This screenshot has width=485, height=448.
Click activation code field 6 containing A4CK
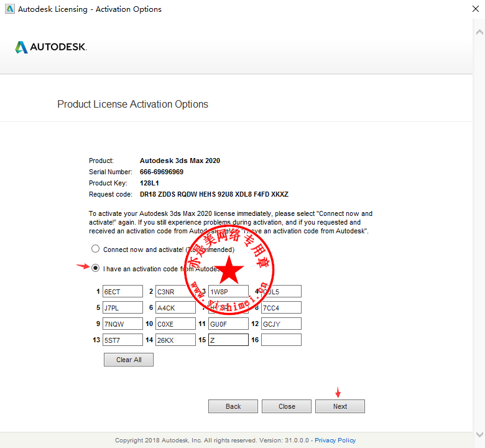point(175,307)
